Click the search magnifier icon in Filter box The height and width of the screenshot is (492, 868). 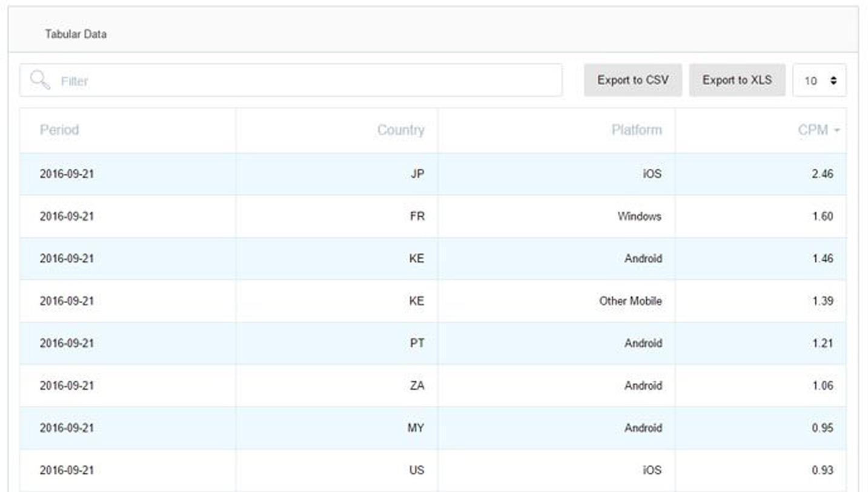point(40,80)
